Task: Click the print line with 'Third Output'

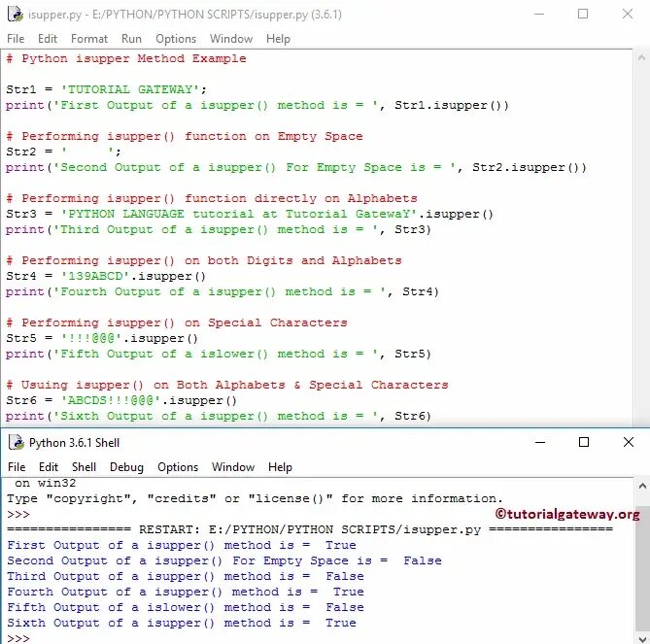Action: click(219, 229)
